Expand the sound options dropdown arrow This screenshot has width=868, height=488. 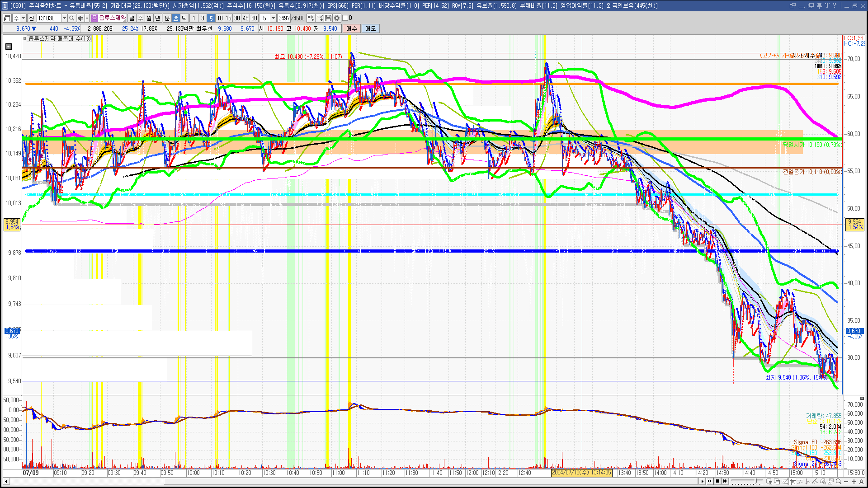(x=86, y=18)
